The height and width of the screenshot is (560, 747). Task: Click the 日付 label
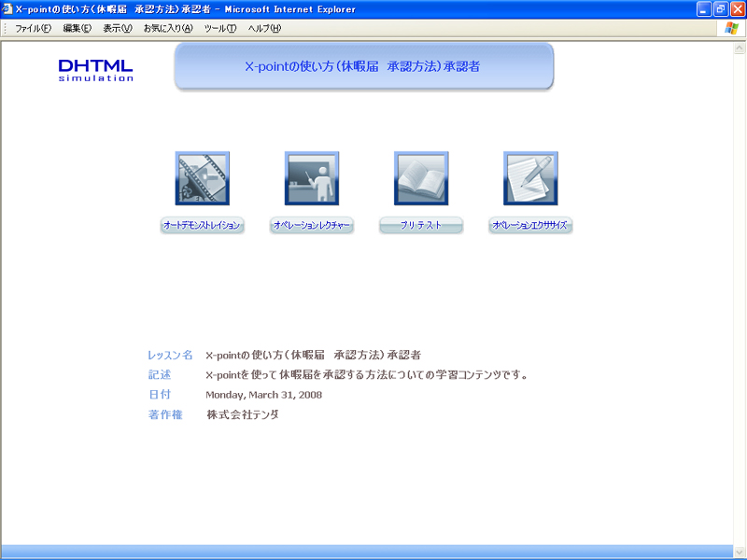[x=159, y=395]
